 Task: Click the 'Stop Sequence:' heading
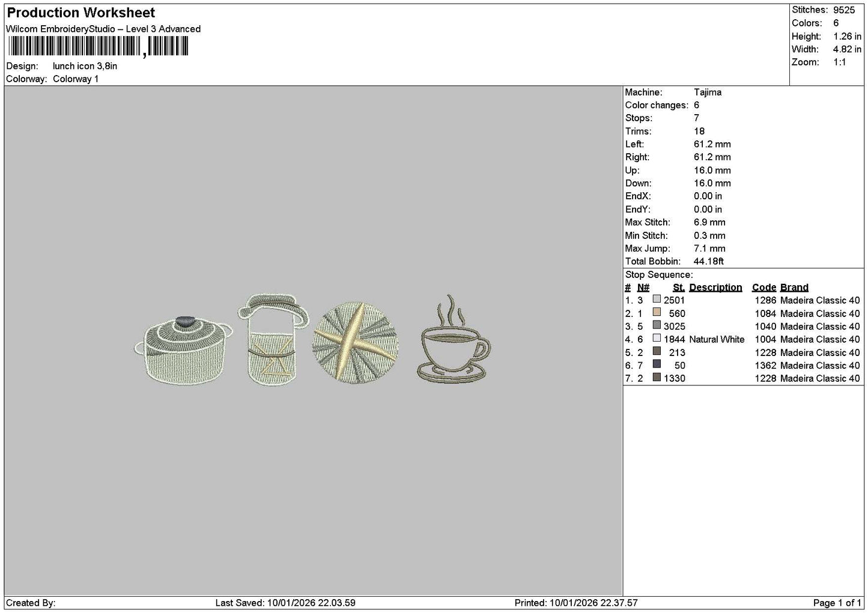pyautogui.click(x=659, y=274)
